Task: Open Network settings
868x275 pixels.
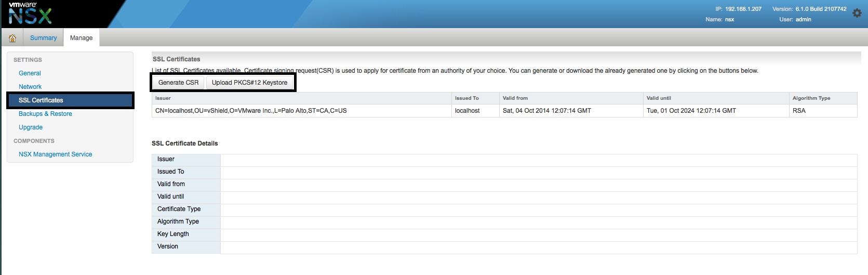Action: coord(30,87)
